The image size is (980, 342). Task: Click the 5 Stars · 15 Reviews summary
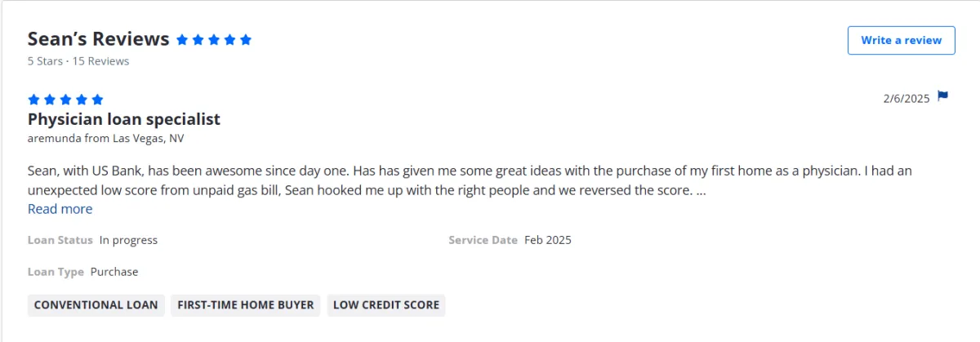78,61
